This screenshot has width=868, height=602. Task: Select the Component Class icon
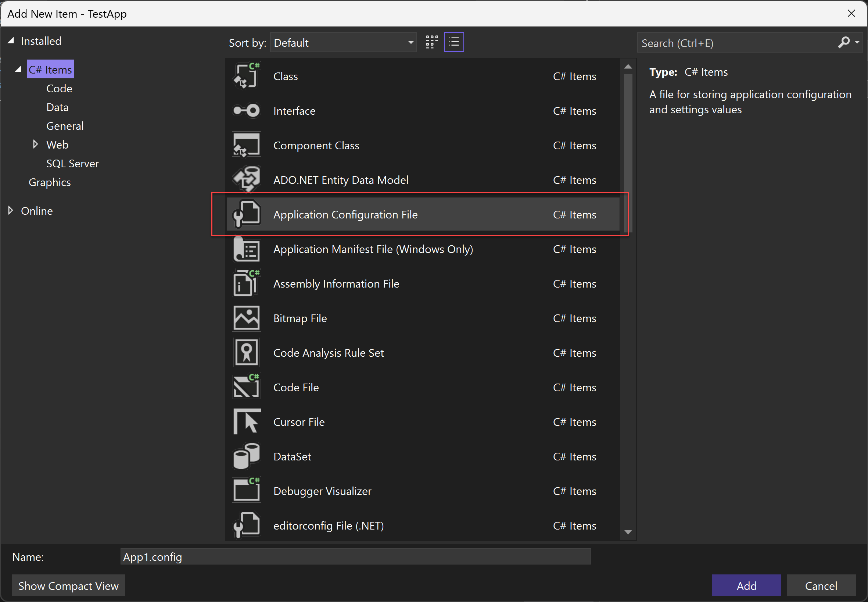click(247, 145)
